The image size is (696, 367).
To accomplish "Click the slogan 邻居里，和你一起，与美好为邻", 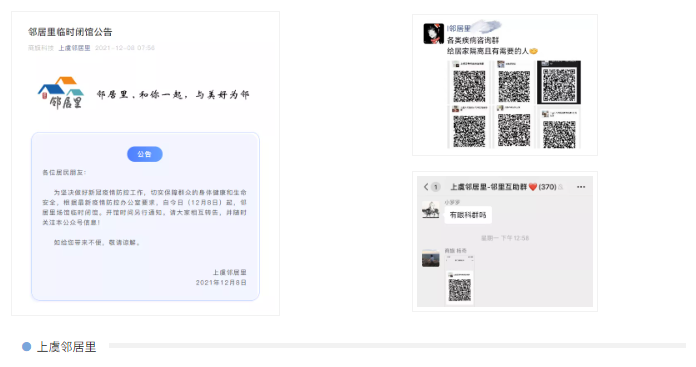I will (x=173, y=95).
